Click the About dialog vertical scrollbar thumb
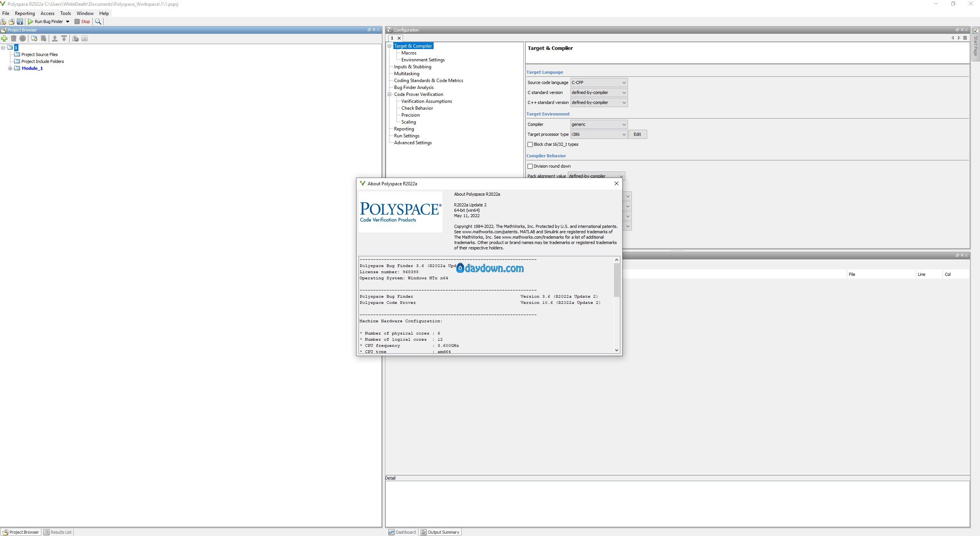This screenshot has height=536, width=980. click(617, 280)
